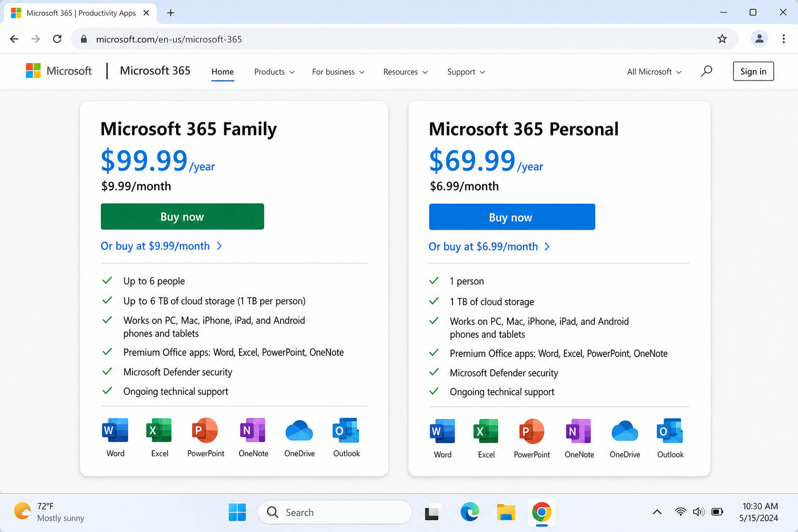Open the Chrome profile avatar

coord(759,39)
